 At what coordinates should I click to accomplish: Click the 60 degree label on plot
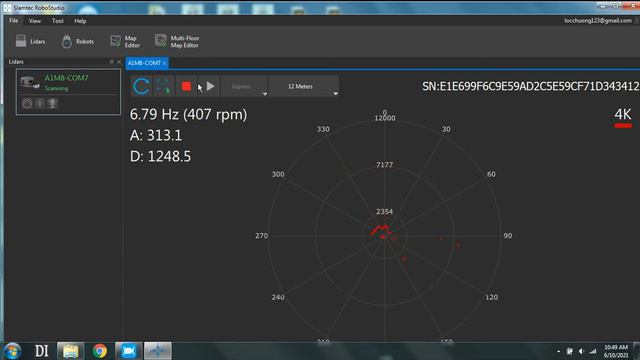[491, 174]
